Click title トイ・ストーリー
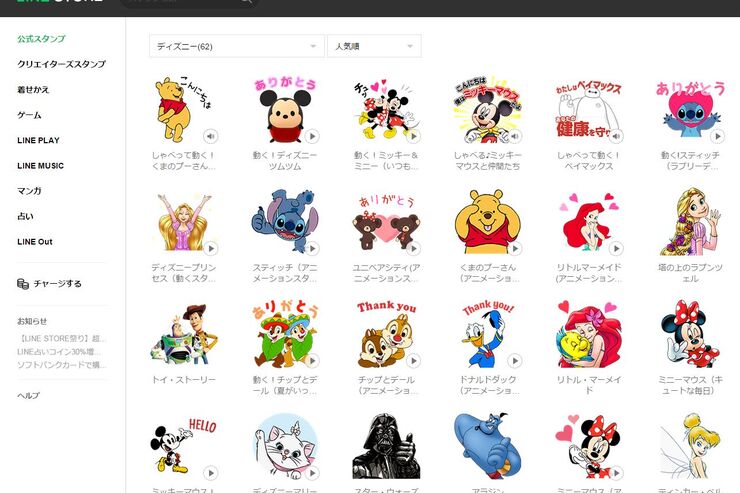This screenshot has height=493, width=740. 183,380
